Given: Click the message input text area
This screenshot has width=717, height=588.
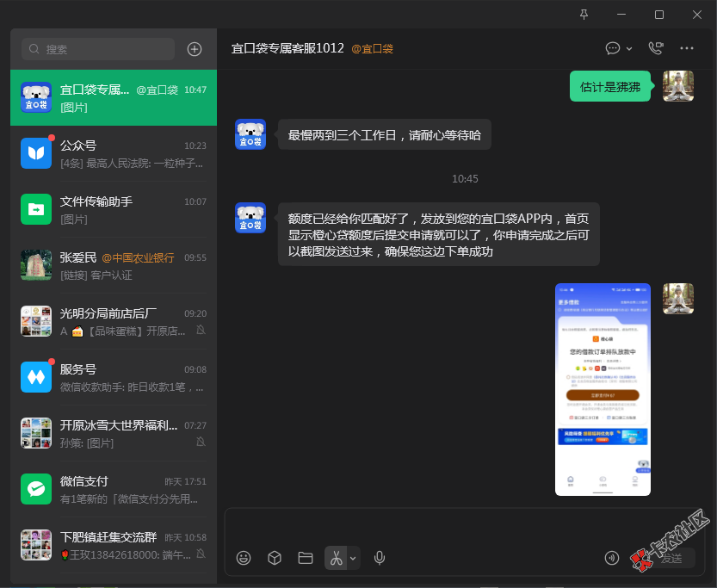Looking at the screenshot, I should point(465,526).
